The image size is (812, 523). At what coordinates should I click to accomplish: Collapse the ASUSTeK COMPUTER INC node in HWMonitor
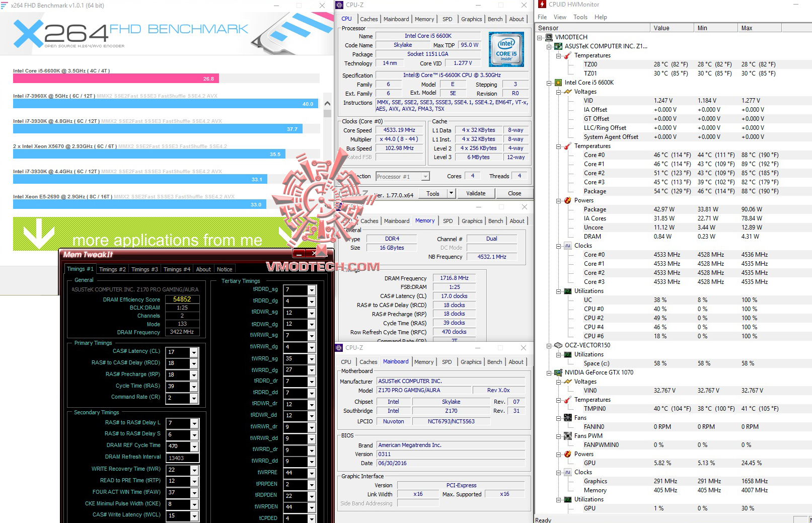(550, 46)
